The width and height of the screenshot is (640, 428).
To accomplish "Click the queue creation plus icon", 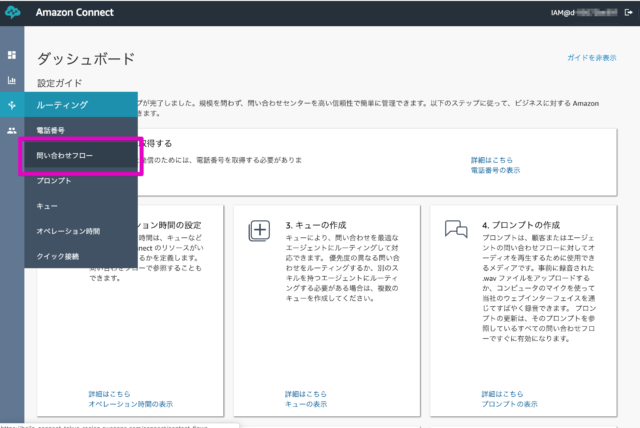I will (259, 231).
